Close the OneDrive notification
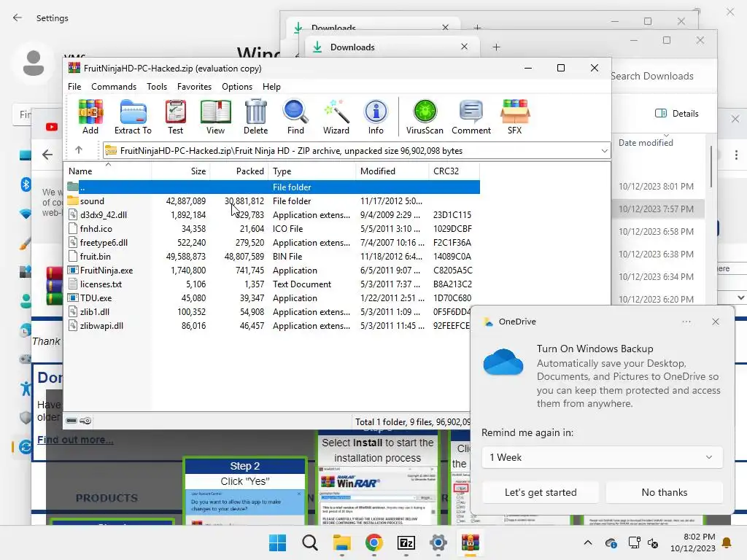 tap(716, 322)
